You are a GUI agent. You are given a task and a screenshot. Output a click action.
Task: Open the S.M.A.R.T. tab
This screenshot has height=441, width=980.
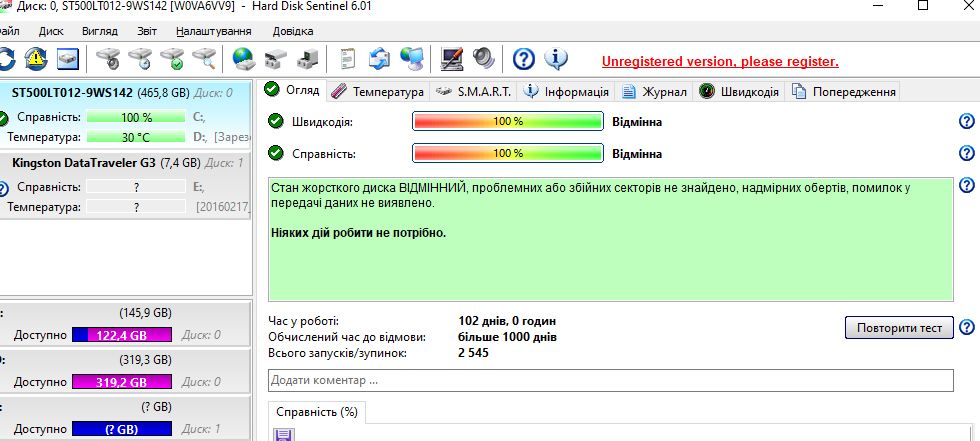474,92
